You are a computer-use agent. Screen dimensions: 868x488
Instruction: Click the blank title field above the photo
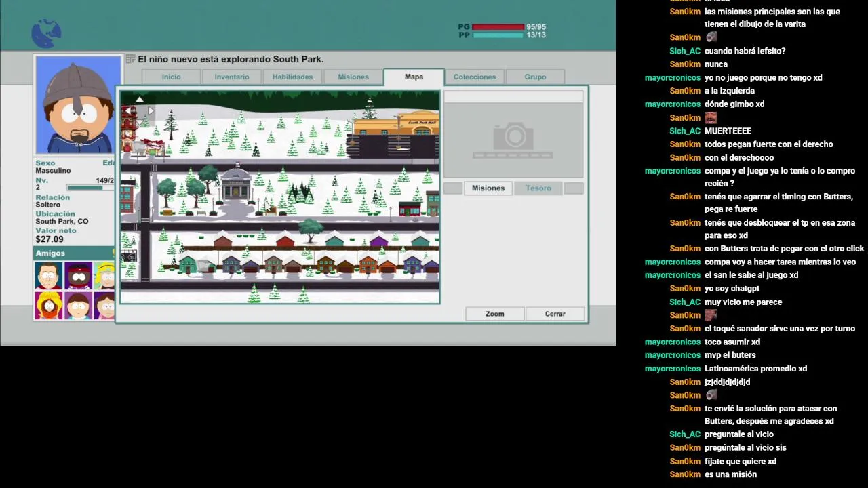point(513,97)
